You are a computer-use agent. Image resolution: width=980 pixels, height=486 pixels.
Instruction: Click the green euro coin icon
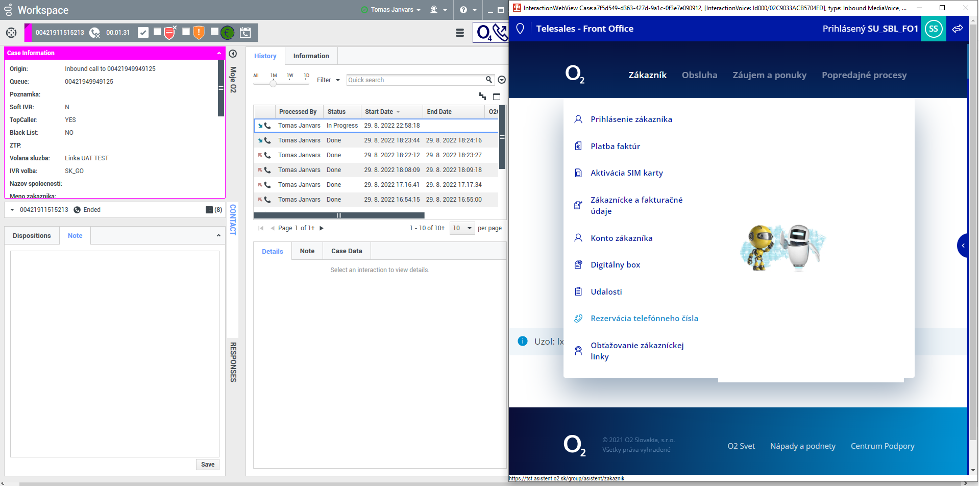point(227,33)
